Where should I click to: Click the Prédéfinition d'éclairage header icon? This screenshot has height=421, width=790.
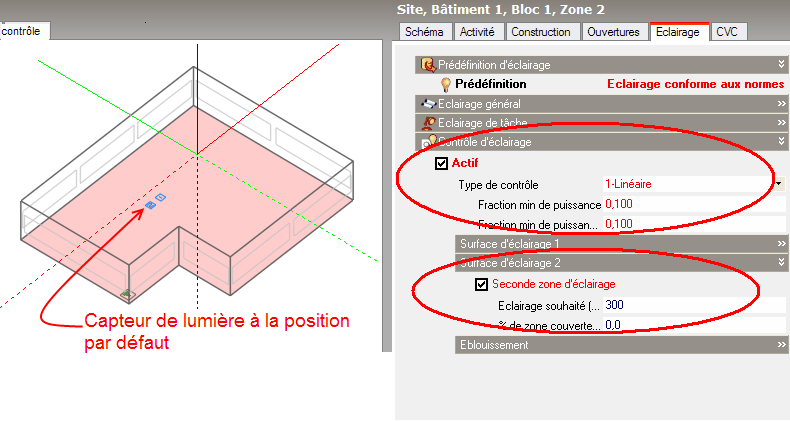pos(427,65)
